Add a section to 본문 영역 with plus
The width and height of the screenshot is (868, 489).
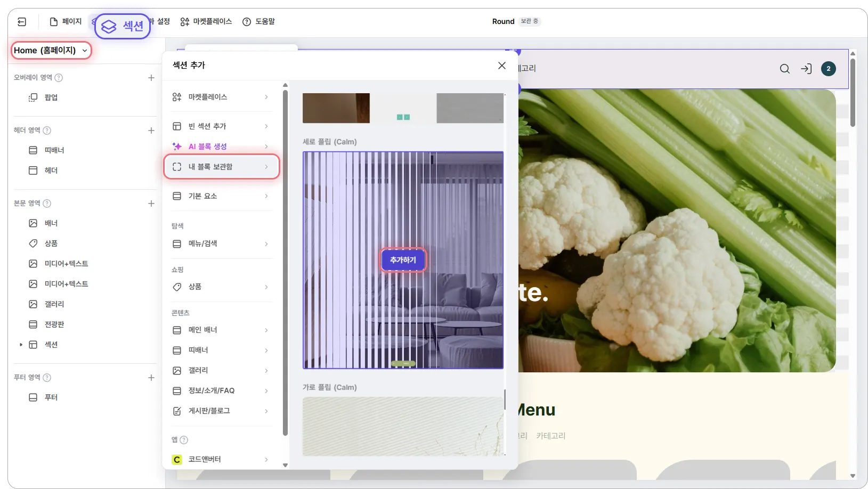click(151, 203)
